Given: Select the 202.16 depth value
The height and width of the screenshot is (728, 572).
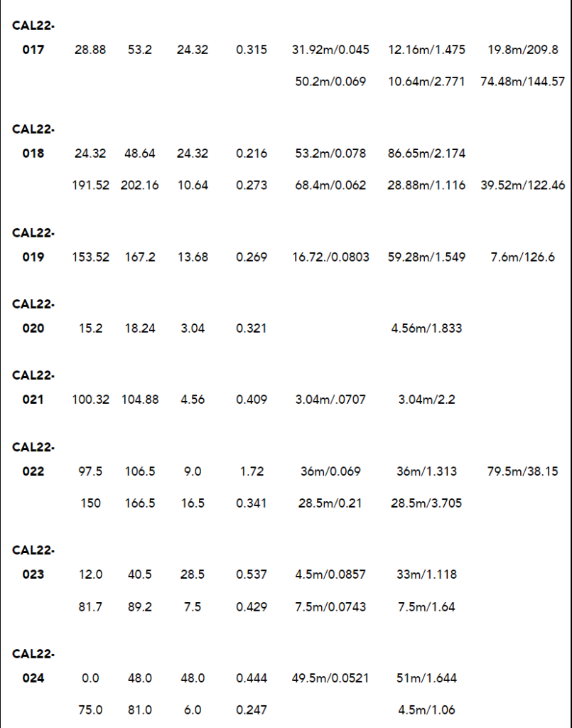Looking at the screenshot, I should tap(140, 186).
